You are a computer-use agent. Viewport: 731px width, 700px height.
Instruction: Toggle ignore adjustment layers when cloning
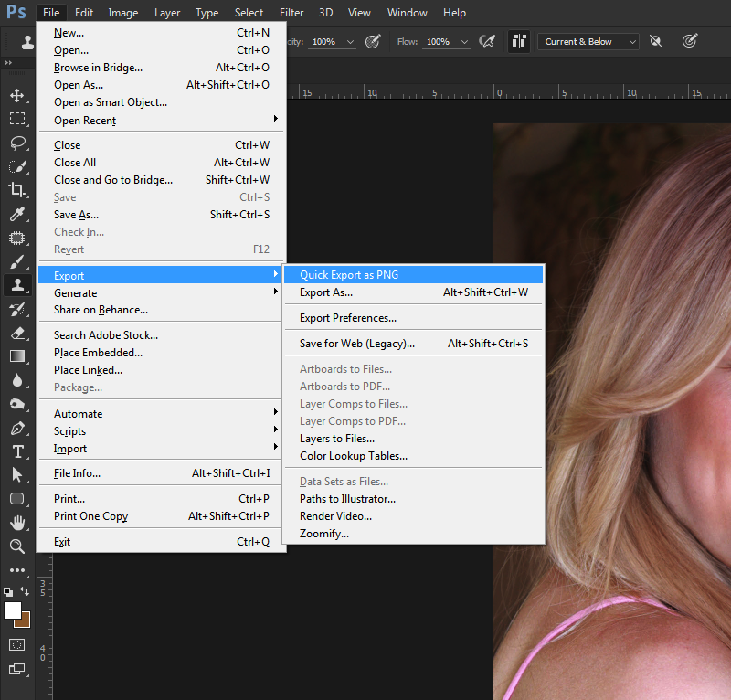pos(655,41)
